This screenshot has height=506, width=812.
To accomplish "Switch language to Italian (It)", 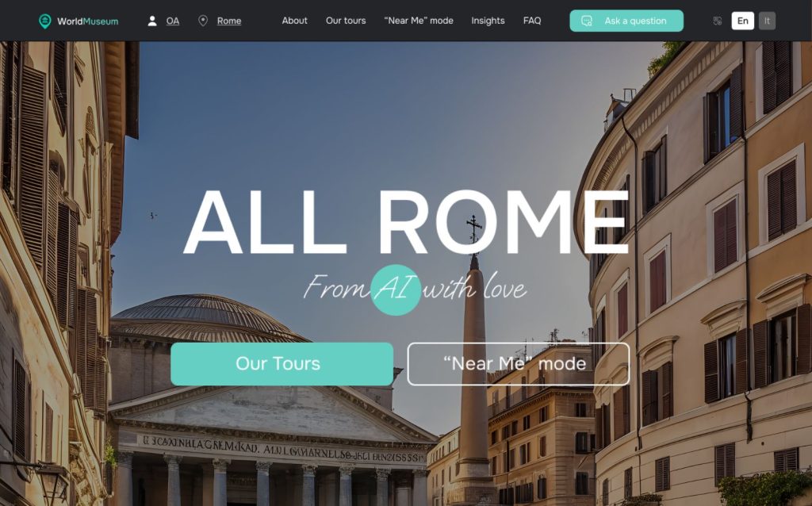I will tap(767, 21).
